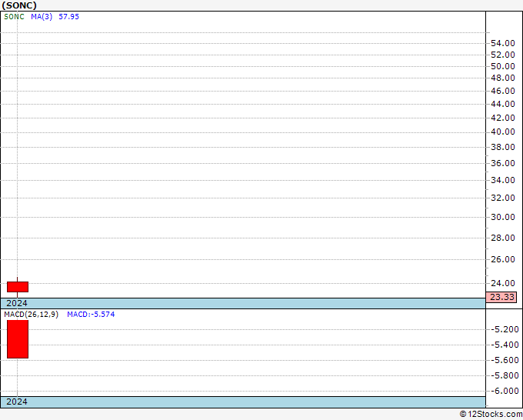Click the 38.00 price axis label
Viewport: 523px width, 420px height.
click(x=503, y=147)
